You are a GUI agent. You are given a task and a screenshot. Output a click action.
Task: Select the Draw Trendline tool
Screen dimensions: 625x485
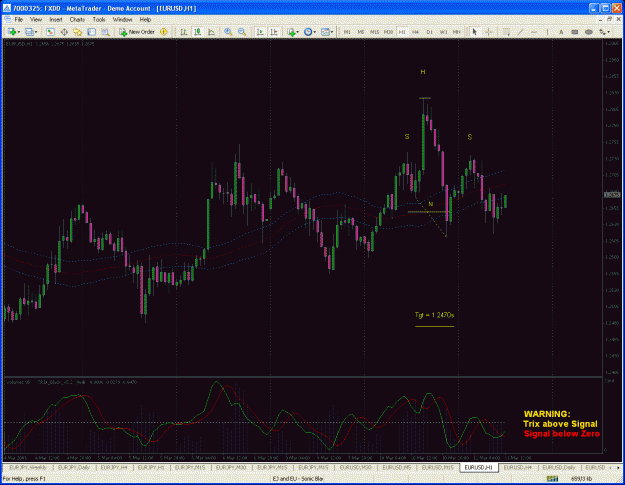point(520,32)
